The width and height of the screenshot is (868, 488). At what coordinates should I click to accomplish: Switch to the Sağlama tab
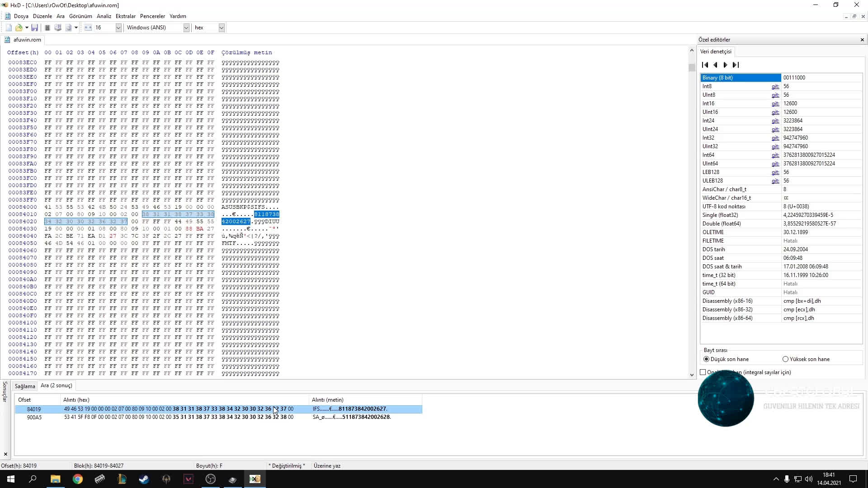tap(24, 386)
